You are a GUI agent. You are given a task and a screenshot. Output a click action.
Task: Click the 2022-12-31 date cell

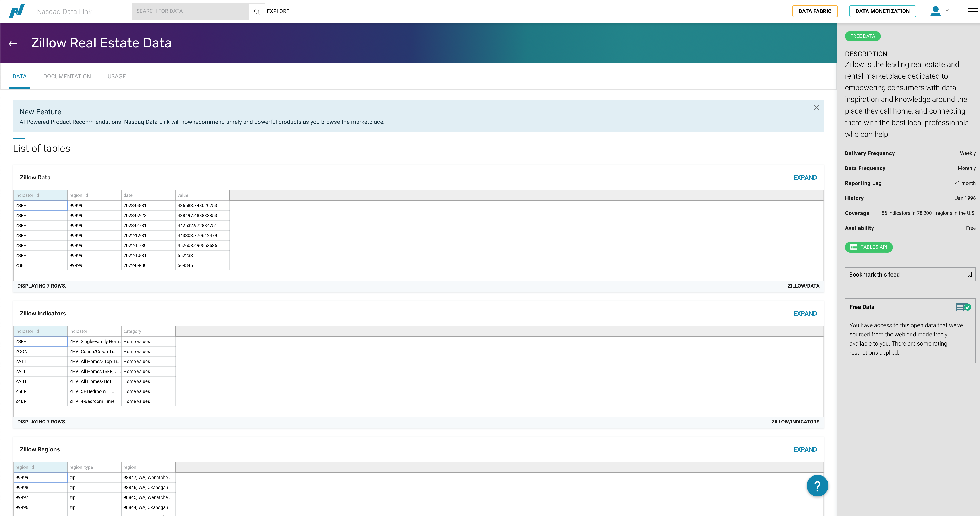[x=148, y=235]
